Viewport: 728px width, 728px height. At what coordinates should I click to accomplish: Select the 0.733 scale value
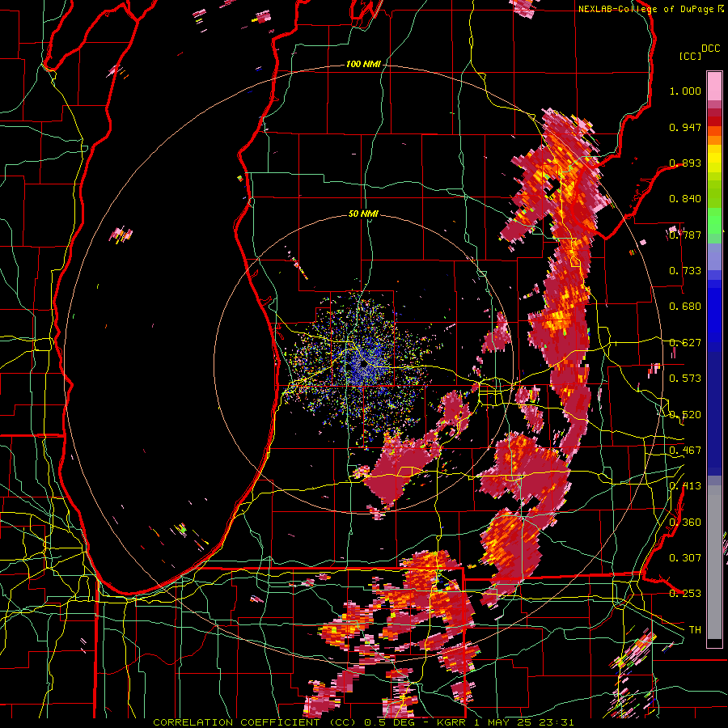[x=685, y=271]
